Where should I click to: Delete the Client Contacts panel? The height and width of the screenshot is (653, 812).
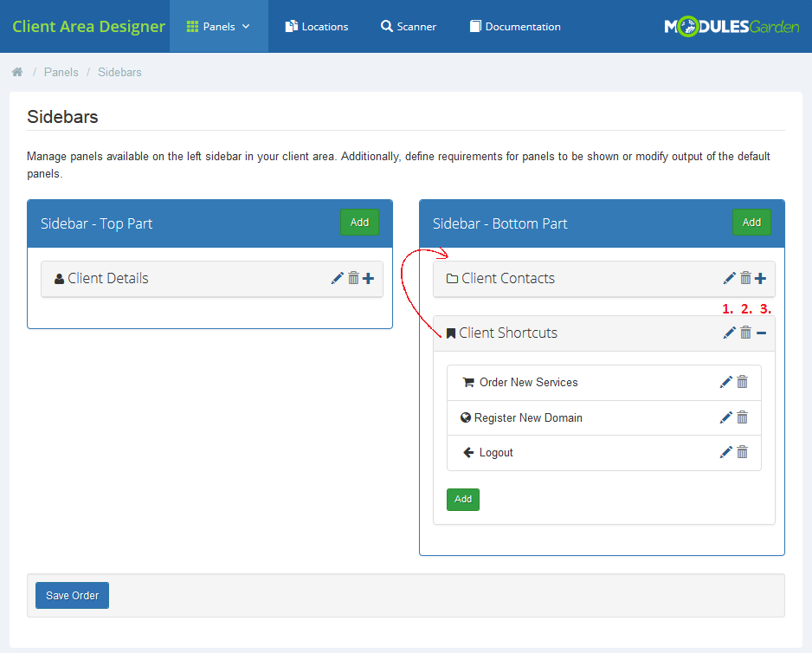coord(745,278)
